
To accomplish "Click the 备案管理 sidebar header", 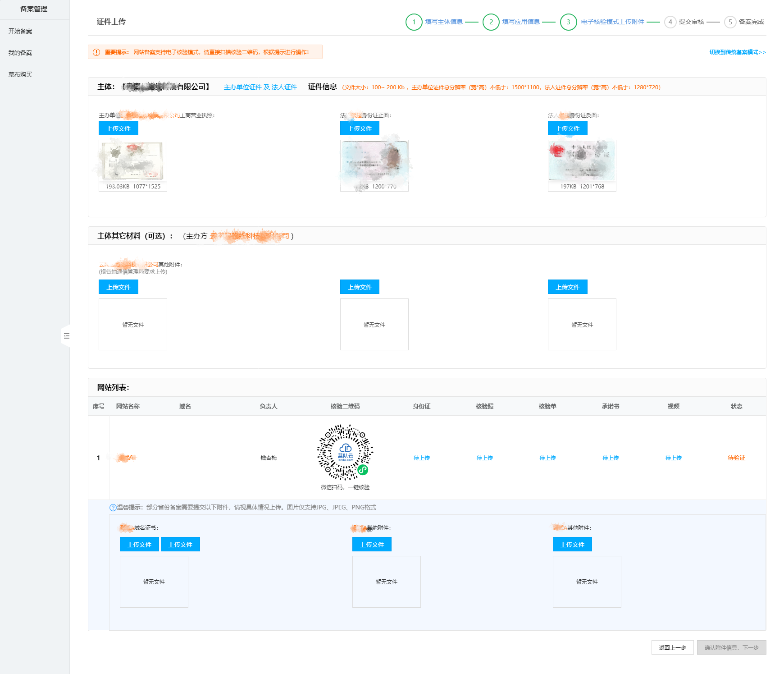I will [34, 9].
